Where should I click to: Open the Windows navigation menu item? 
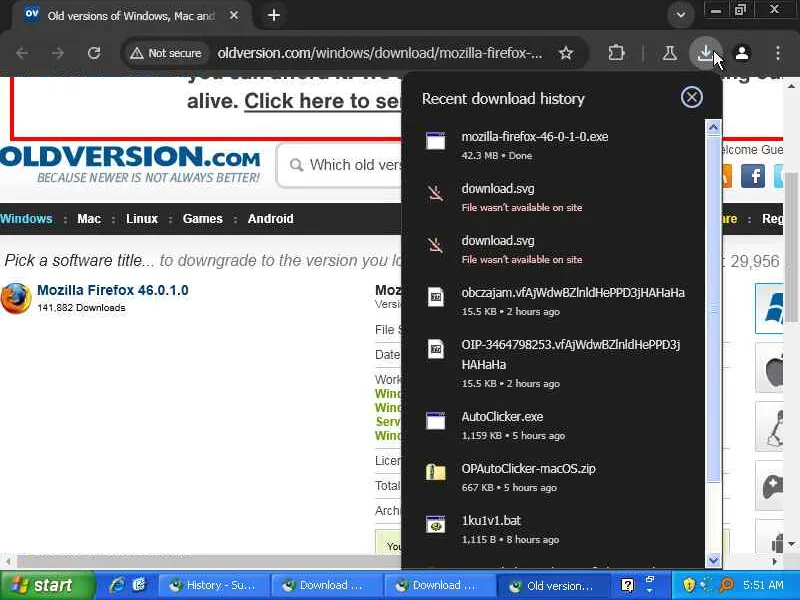coord(26,219)
